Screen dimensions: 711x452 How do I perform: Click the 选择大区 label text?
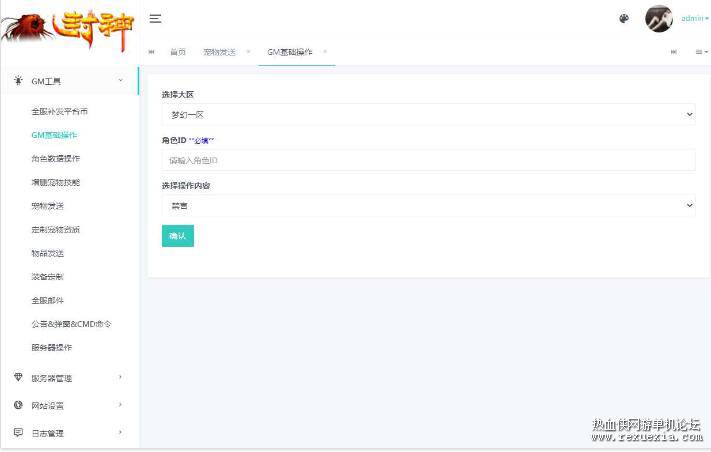click(178, 94)
